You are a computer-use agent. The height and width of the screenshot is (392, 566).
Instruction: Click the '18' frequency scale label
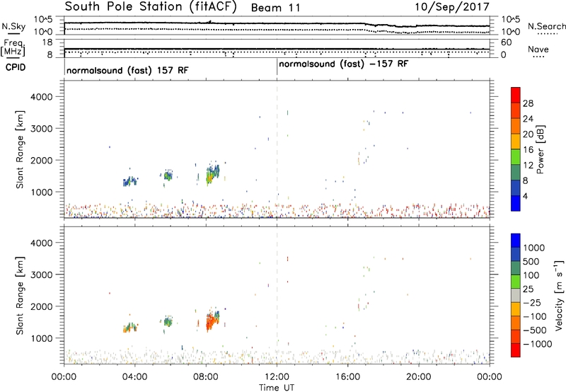pyautogui.click(x=47, y=42)
